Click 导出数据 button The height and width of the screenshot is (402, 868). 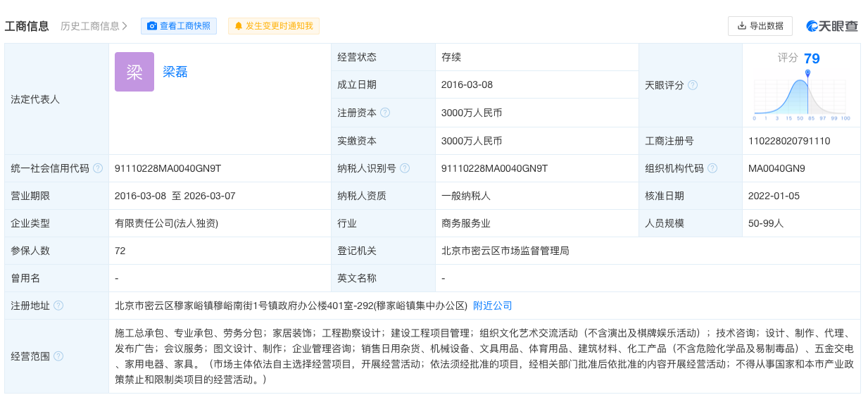(760, 26)
